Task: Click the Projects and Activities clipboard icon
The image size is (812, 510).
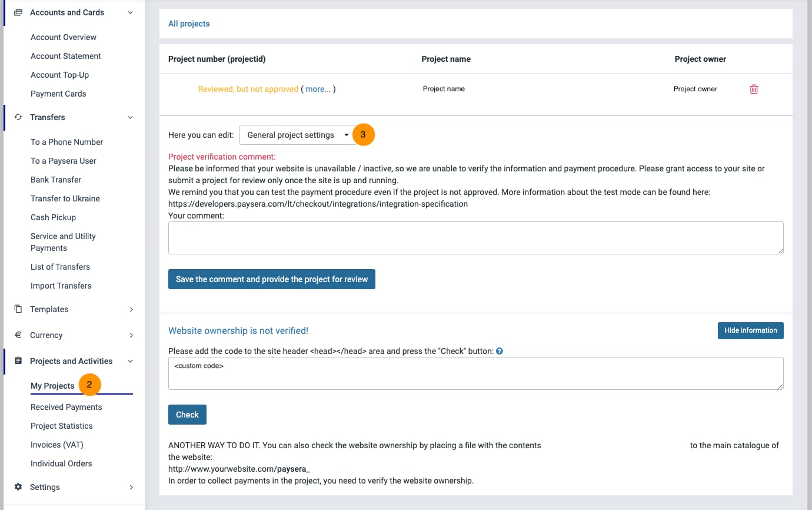Action: [18, 361]
